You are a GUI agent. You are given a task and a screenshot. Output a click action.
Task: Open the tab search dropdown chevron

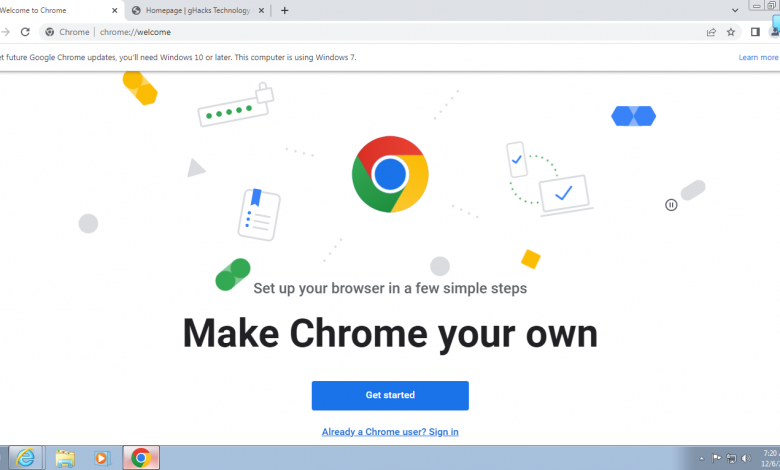[x=735, y=10]
